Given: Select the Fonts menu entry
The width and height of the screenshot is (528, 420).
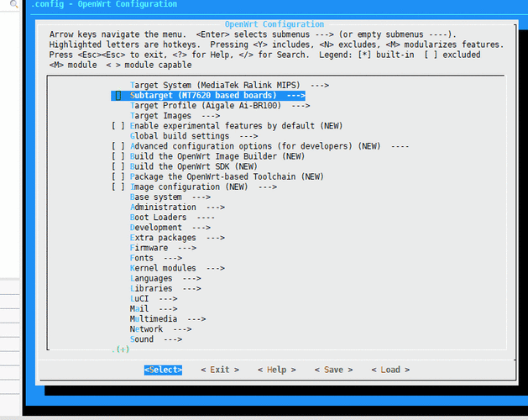Looking at the screenshot, I should pyautogui.click(x=156, y=258).
